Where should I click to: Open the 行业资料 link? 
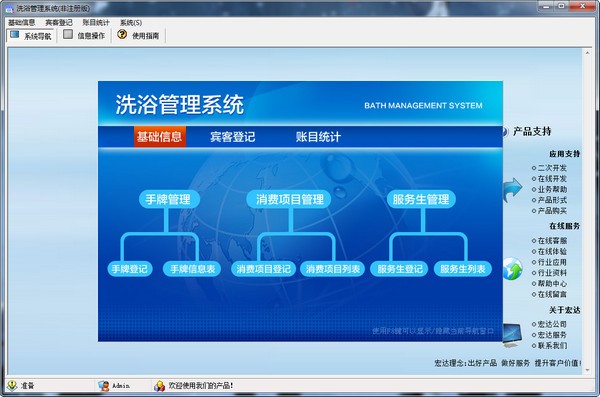click(552, 273)
